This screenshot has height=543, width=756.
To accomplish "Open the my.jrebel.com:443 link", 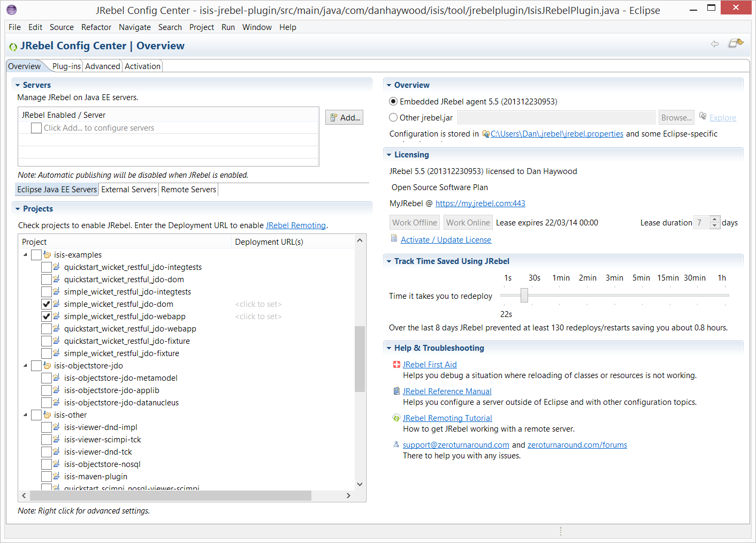I will click(x=480, y=203).
